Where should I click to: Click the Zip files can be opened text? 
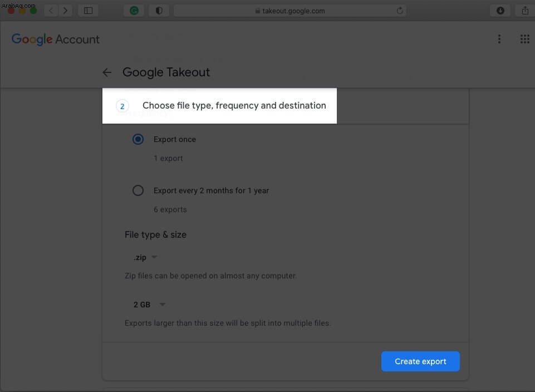[210, 276]
